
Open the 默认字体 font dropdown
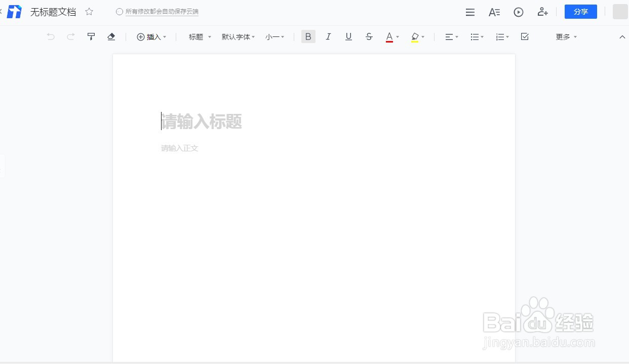click(x=238, y=37)
